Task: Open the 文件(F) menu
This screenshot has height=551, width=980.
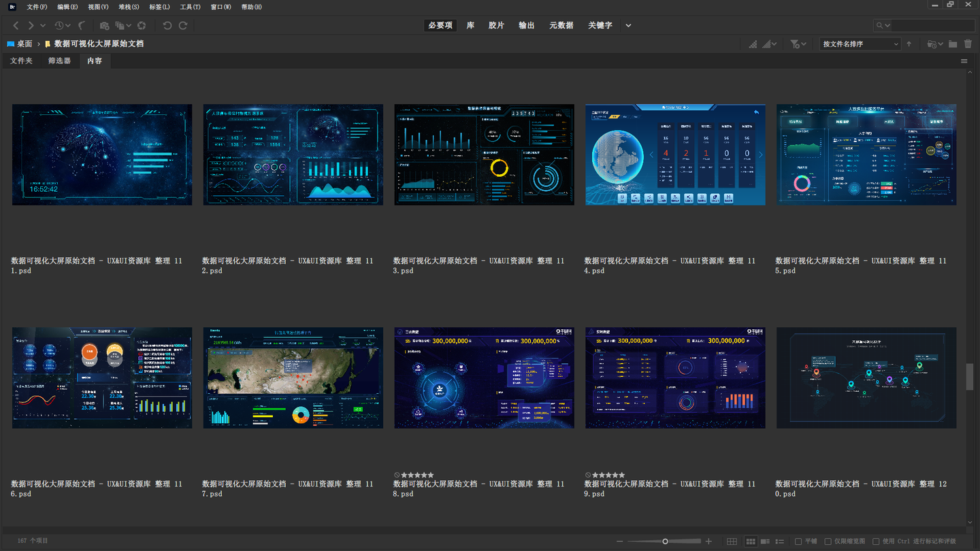Action: click(37, 7)
